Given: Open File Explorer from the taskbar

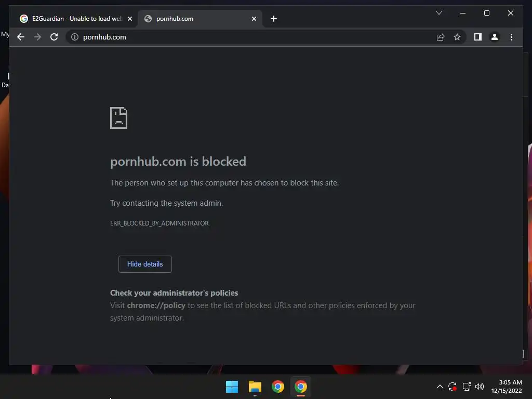Looking at the screenshot, I should 255,387.
